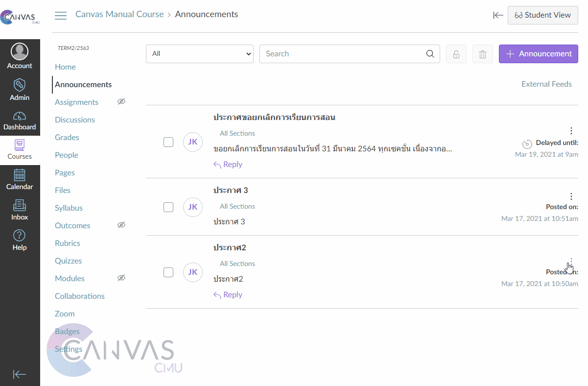
Task: Open the All filter dropdown
Action: click(199, 54)
